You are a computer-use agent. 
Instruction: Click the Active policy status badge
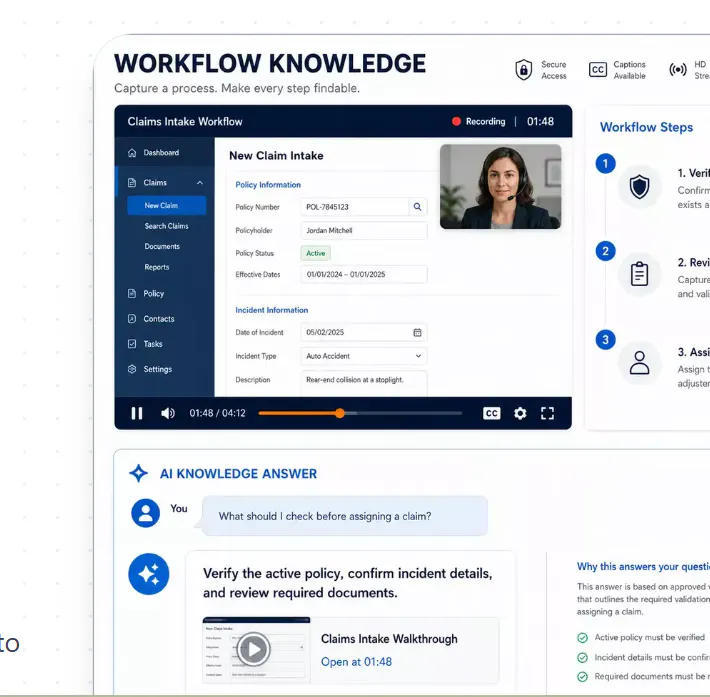[x=316, y=253]
